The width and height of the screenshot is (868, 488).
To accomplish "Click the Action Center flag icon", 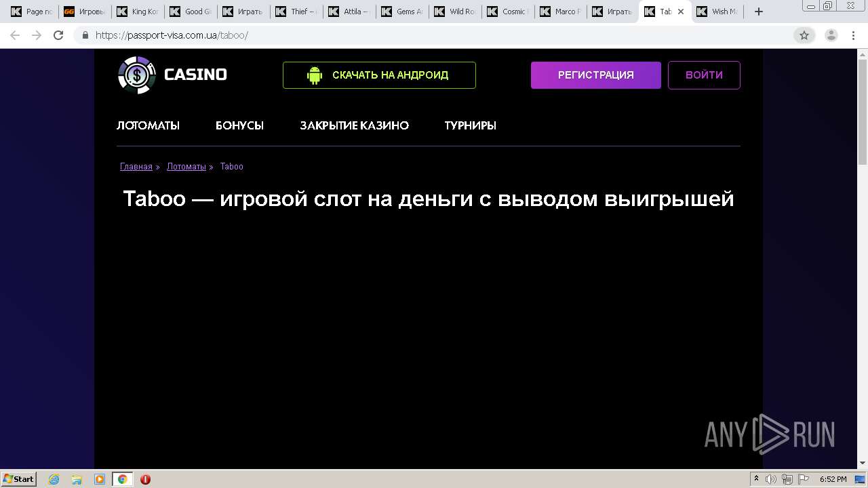I will click(804, 479).
